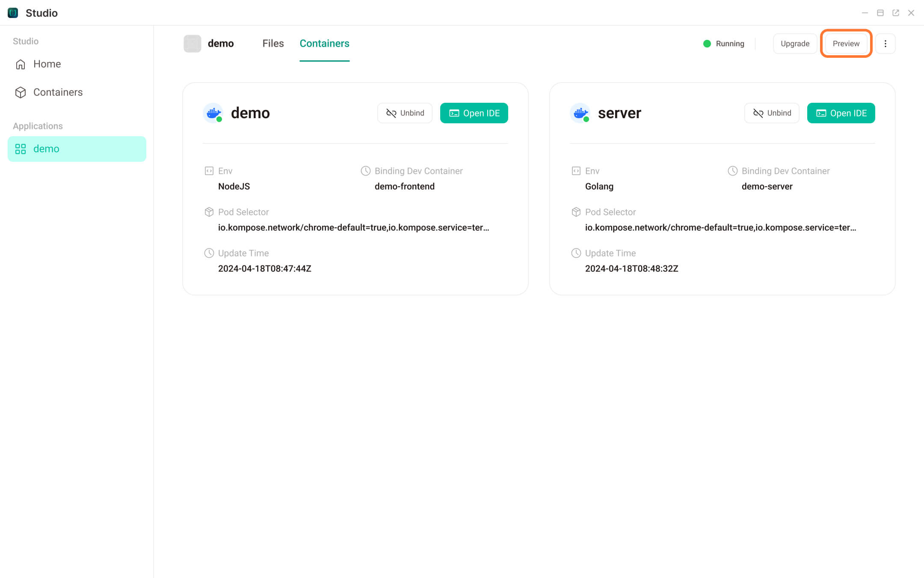Click the Preview button

846,44
